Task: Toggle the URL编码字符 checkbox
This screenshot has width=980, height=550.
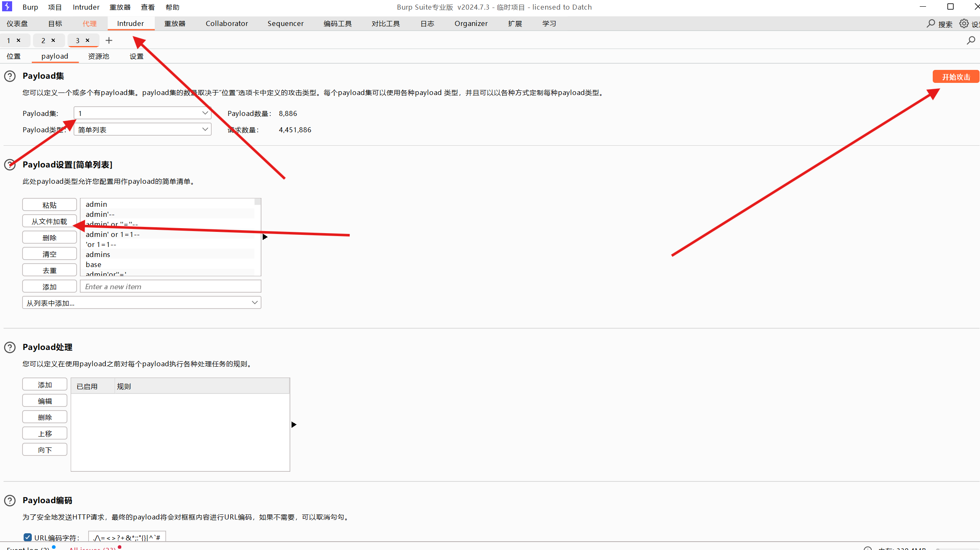Action: pyautogui.click(x=28, y=537)
